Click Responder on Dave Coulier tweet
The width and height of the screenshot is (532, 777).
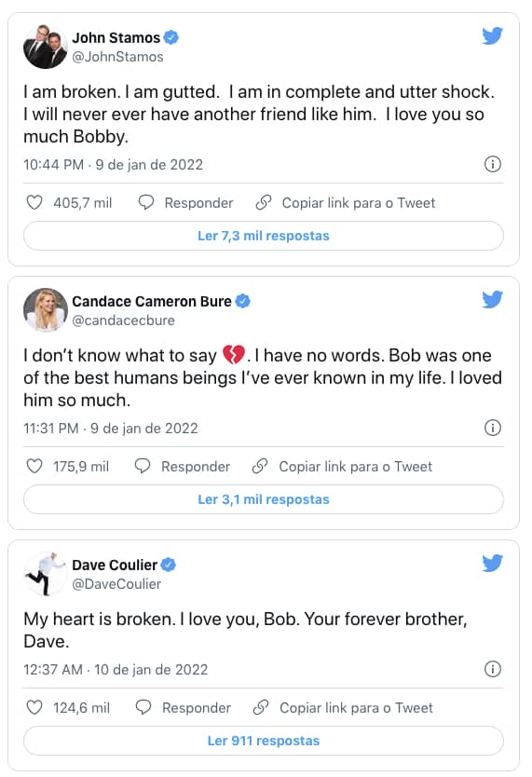click(x=184, y=708)
